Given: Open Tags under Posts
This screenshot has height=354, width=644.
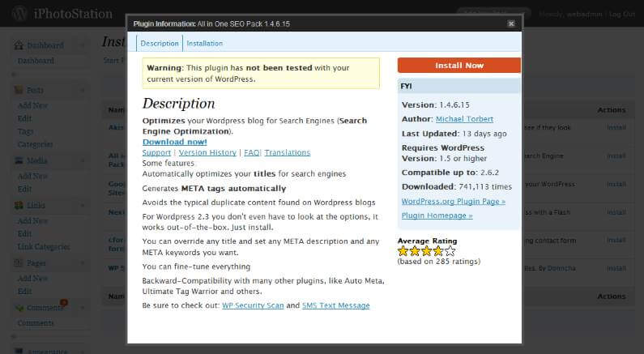Looking at the screenshot, I should [x=25, y=131].
